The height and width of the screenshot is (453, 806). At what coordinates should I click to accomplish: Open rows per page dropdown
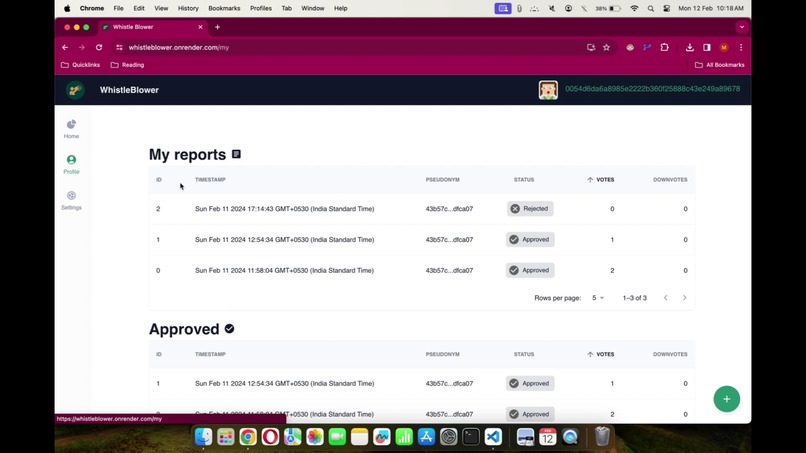coord(598,298)
